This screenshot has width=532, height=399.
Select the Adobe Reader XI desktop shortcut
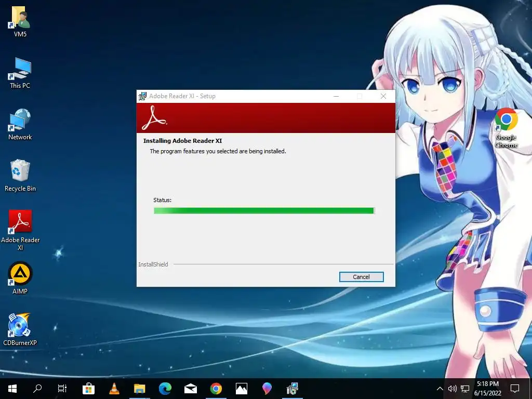tap(20, 230)
